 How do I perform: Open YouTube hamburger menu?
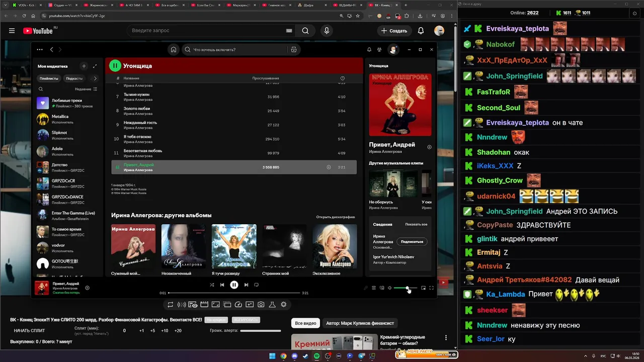[x=12, y=31]
